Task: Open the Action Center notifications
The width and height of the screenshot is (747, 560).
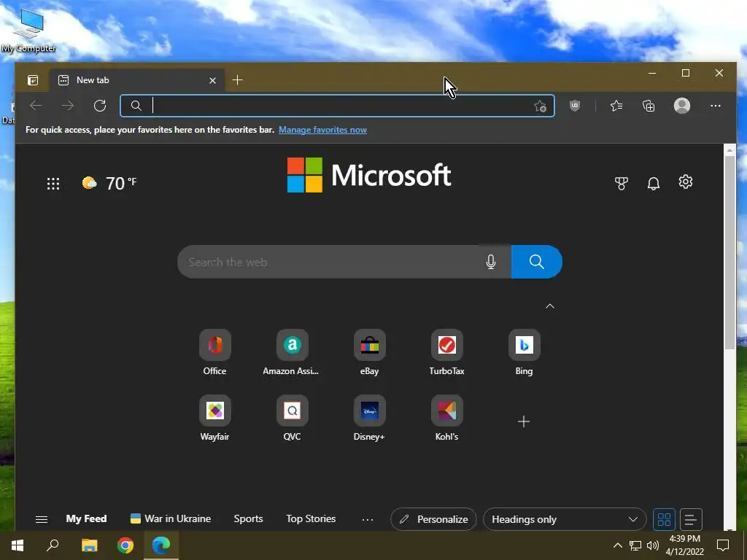Action: pyautogui.click(x=723, y=545)
